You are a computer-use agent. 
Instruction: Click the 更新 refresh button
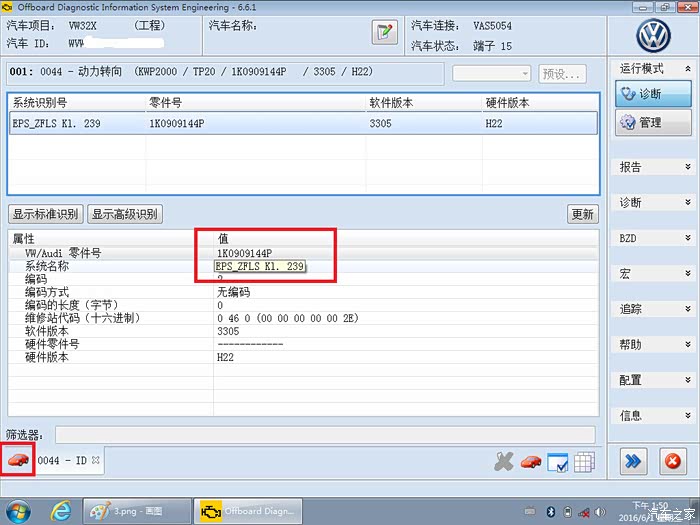(x=582, y=214)
